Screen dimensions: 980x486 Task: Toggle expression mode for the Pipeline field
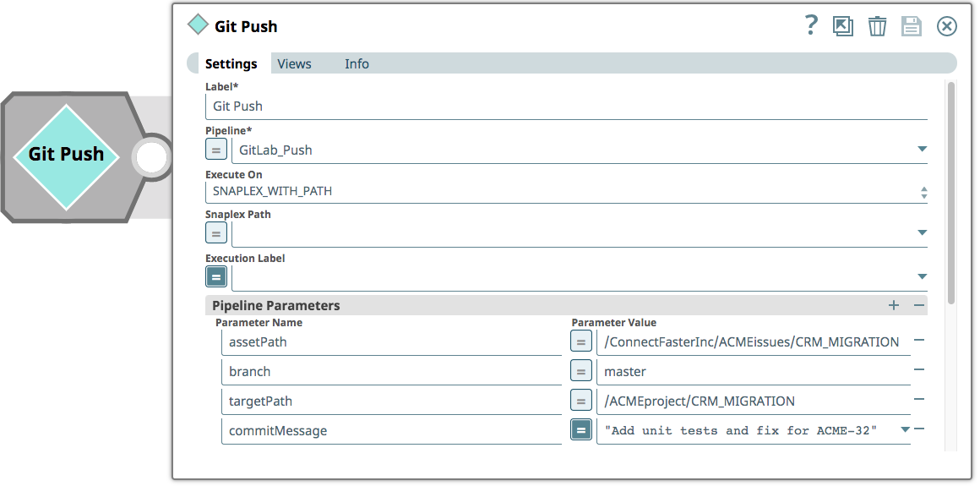[x=216, y=150]
